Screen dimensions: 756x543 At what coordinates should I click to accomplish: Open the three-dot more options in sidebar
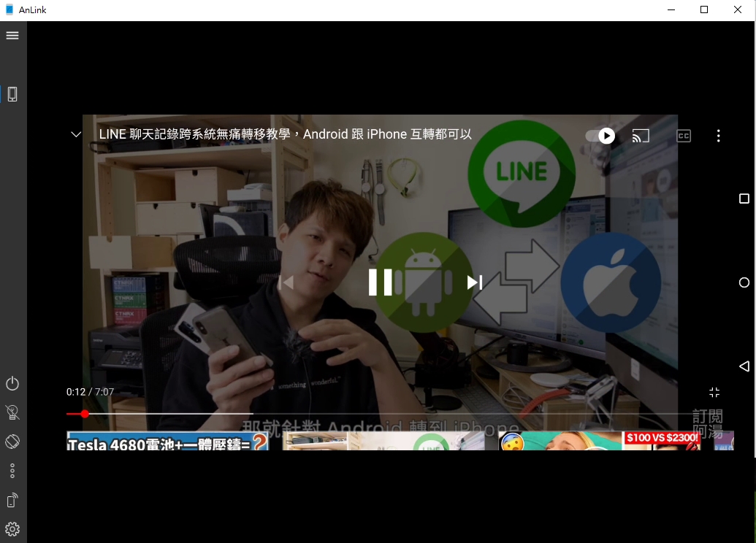(12, 471)
